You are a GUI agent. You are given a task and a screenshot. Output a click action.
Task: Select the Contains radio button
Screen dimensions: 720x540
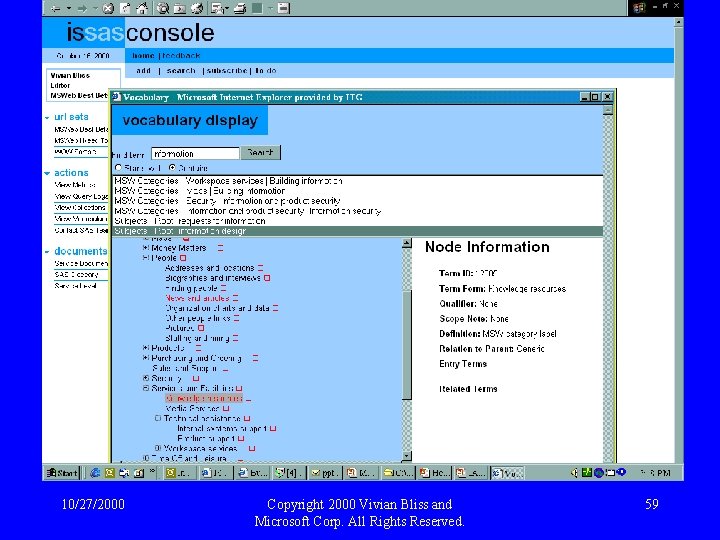point(172,168)
